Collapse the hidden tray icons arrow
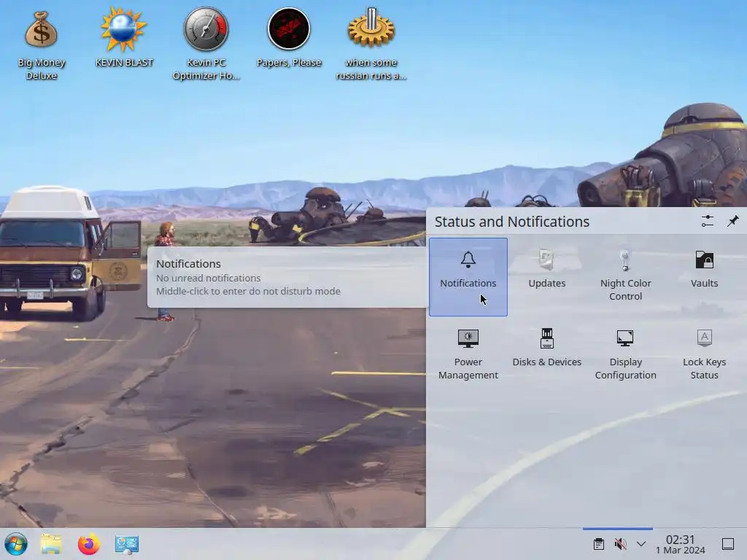The image size is (747, 560). pyautogui.click(x=641, y=544)
